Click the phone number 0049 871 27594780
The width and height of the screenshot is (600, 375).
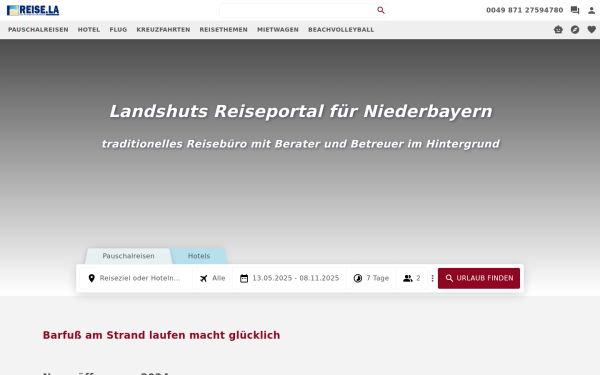tap(525, 10)
